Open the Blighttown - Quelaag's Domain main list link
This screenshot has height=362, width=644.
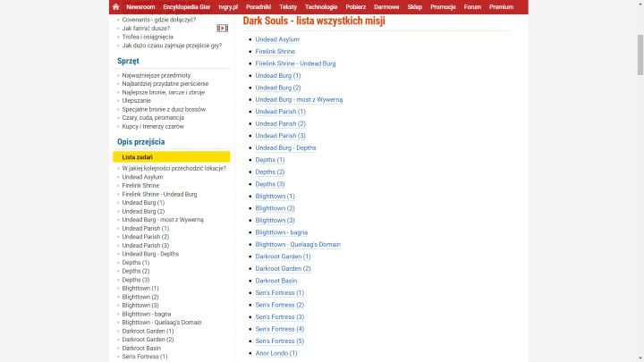(x=298, y=244)
